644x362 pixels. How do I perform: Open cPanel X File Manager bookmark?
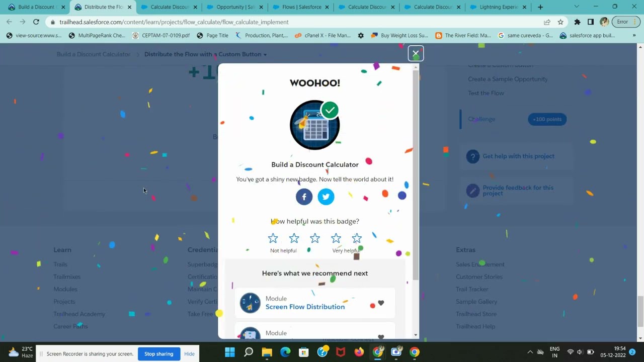point(323,36)
